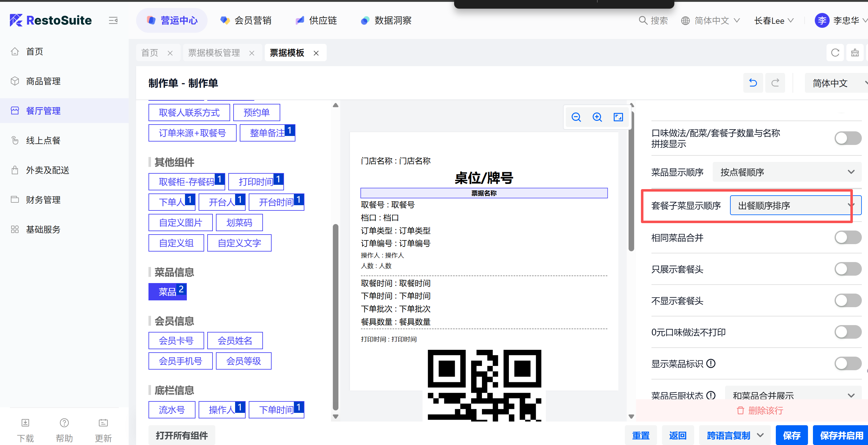The height and width of the screenshot is (445, 868).
Task: Click the redo arrow icon
Action: [x=775, y=83]
